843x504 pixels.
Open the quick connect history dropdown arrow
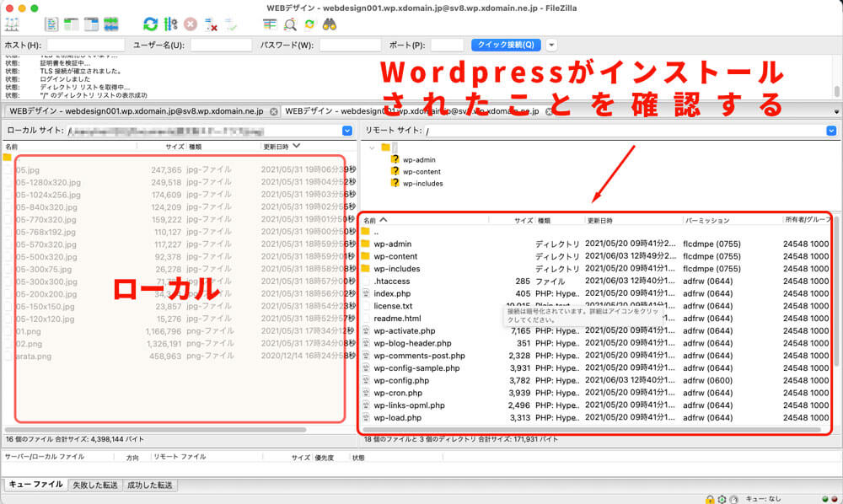(551, 45)
